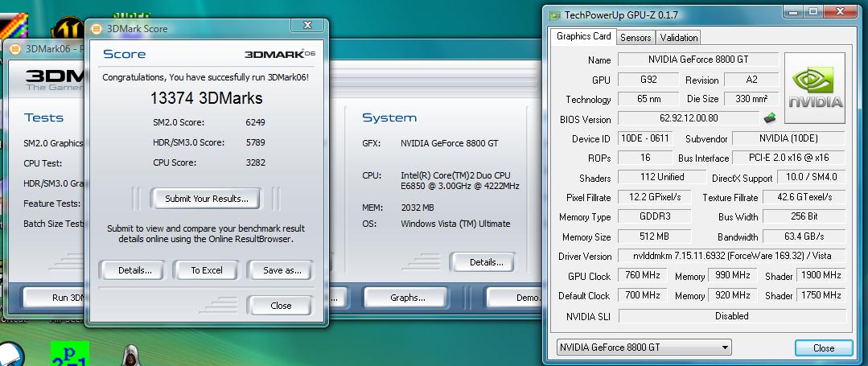868x366 pixels.
Task: Click the 13374 3DMarks score text
Action: (206, 99)
